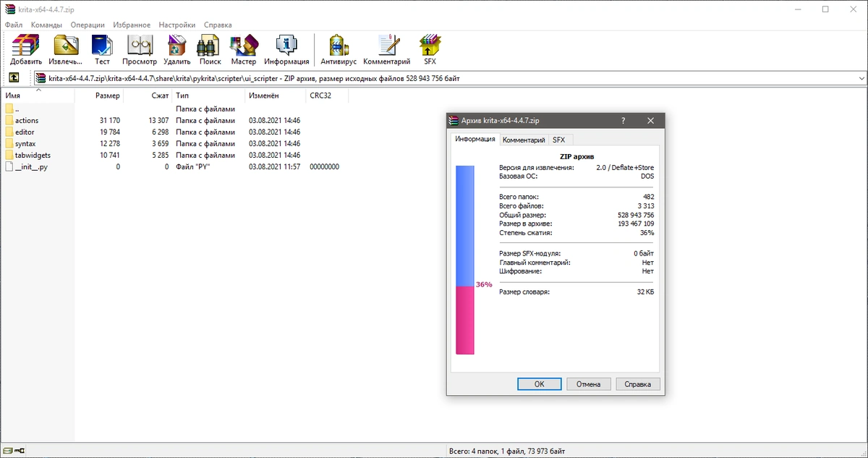Click the actions size value 31 170
This screenshot has height=458, width=868.
[110, 120]
